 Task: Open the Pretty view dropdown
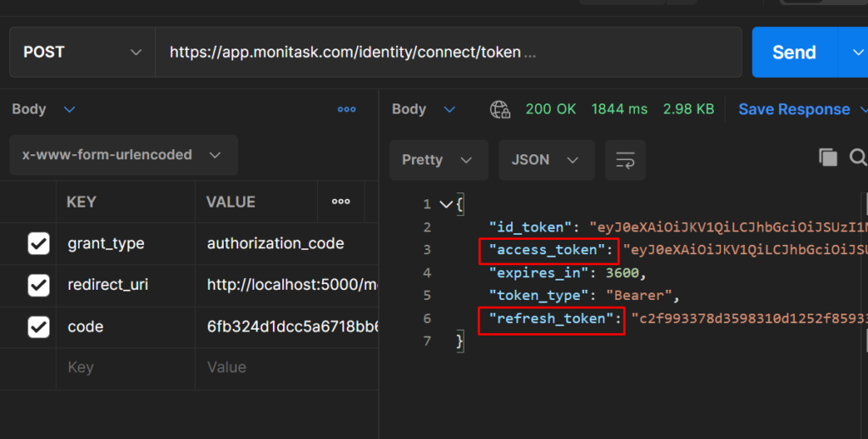438,160
